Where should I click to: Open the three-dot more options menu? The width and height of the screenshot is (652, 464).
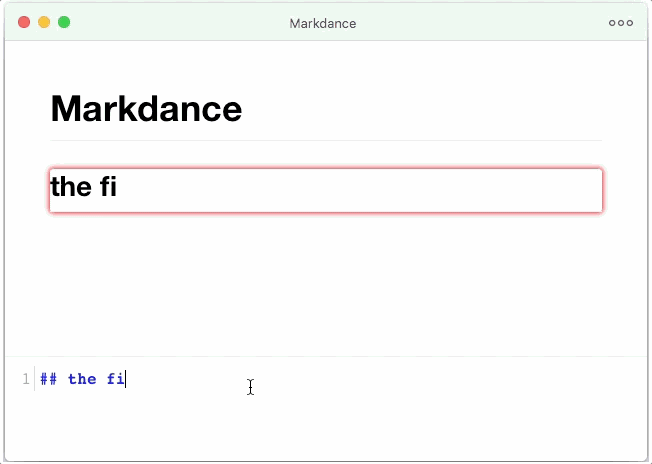pos(620,22)
